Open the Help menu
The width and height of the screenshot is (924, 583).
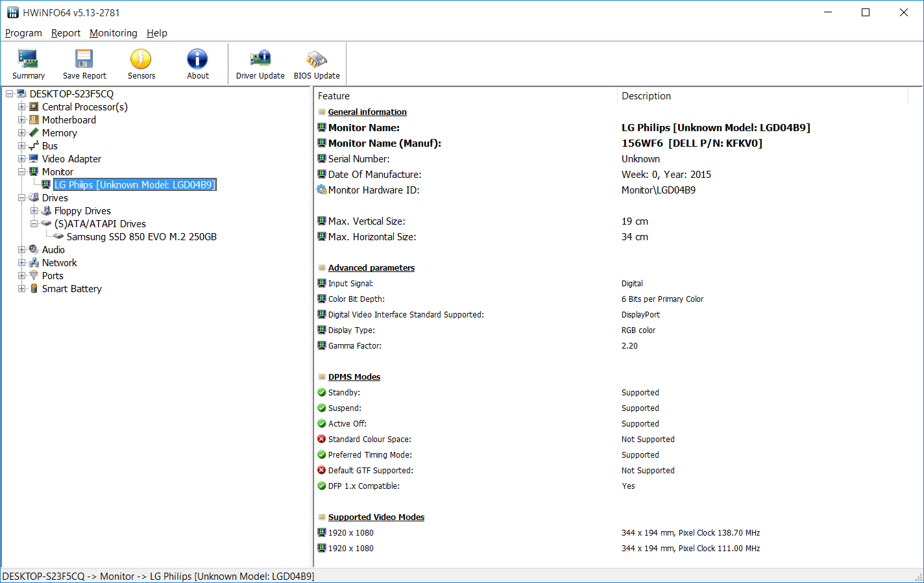157,33
